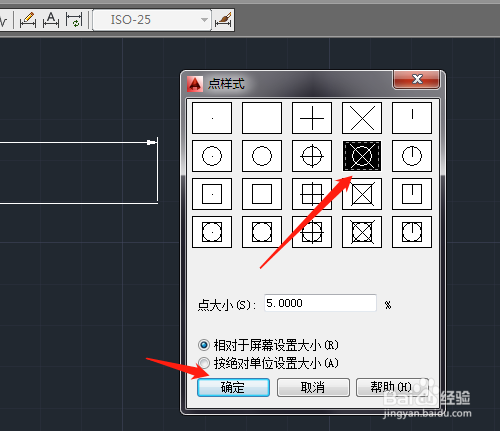Select square-circle with plus point style
This screenshot has height=431, width=500.
312,232
